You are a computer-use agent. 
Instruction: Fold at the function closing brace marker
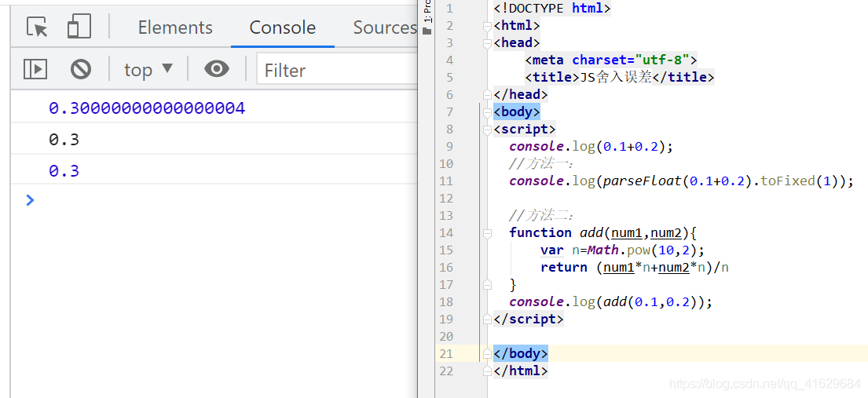tap(487, 284)
